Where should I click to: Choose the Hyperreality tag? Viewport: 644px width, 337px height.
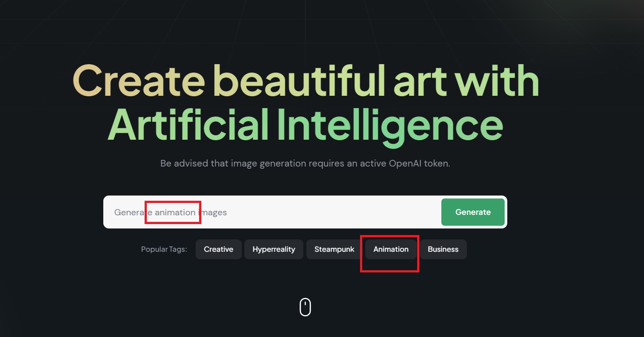pos(273,249)
